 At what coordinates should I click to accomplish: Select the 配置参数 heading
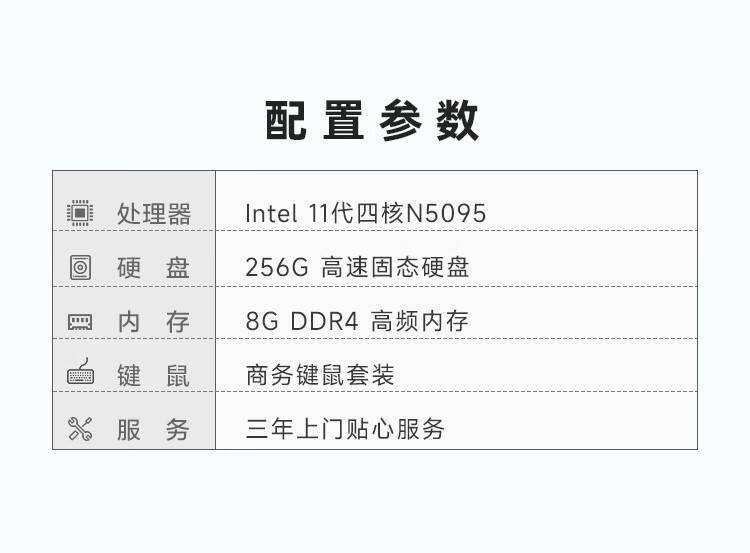[373, 121]
